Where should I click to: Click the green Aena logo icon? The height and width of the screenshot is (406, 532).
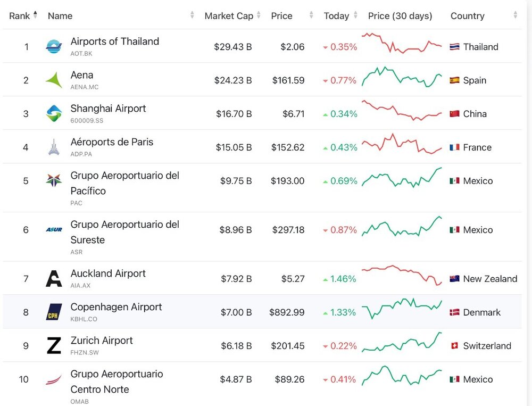pos(54,80)
